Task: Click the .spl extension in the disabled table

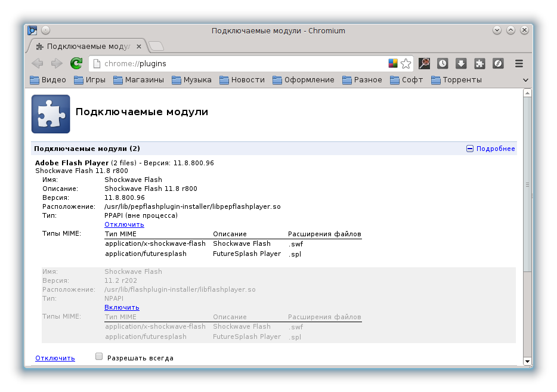Action: coord(295,337)
